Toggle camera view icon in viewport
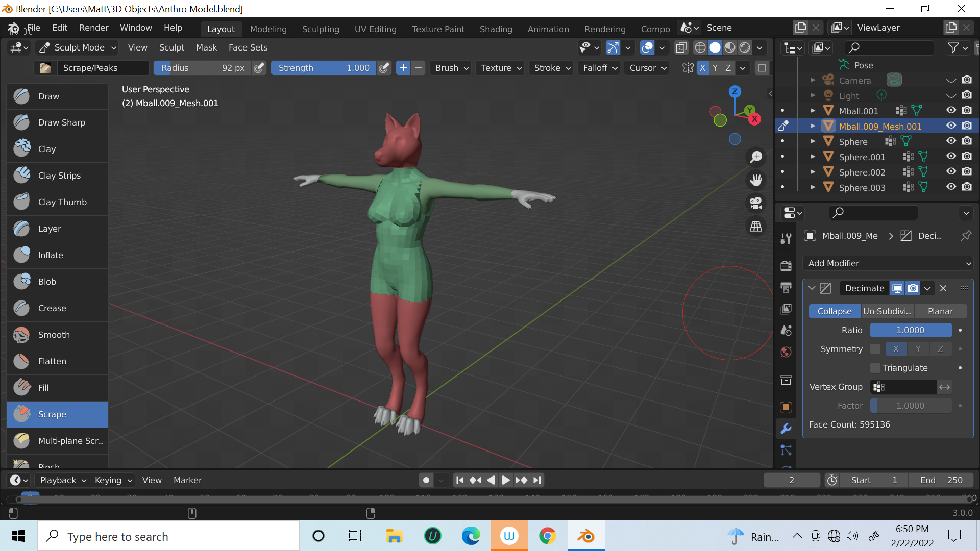 [756, 203]
